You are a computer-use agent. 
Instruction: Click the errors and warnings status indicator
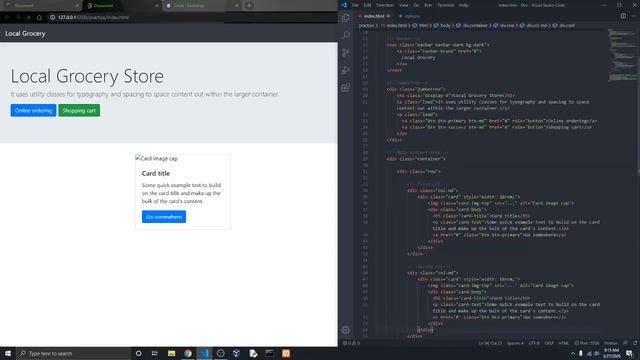coord(351,343)
